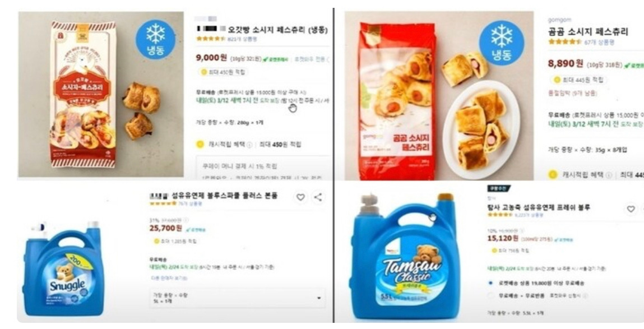Viewport: 644px width, 329px height.
Task: Click the heart icon on Snuggle product
Action: [300, 197]
